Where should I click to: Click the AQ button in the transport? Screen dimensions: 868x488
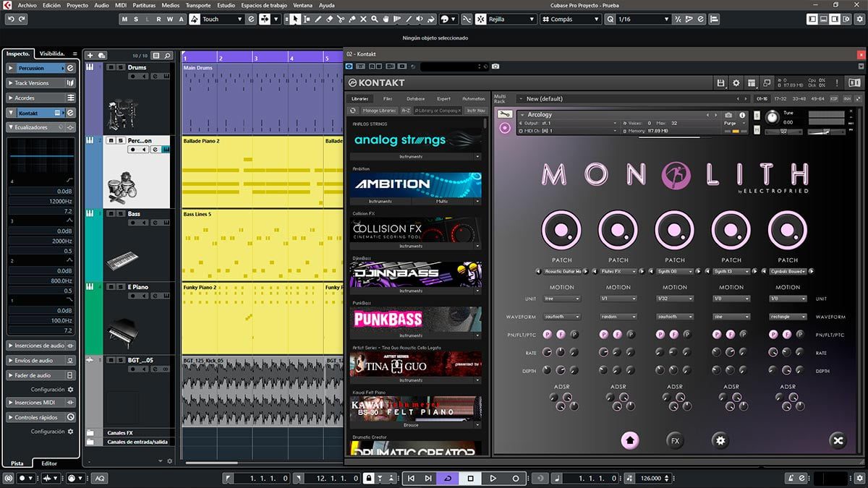click(99, 479)
